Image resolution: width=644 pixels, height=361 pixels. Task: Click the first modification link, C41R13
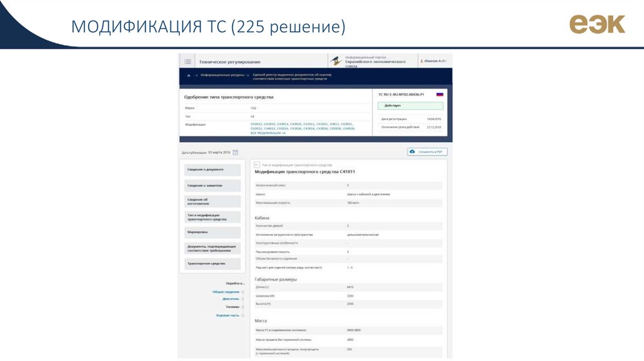[257, 124]
